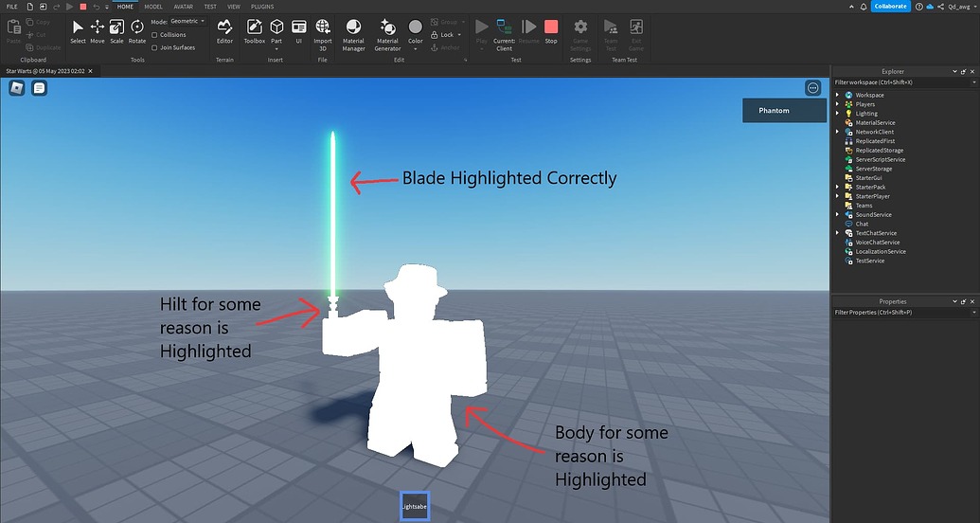This screenshot has height=523, width=980.
Task: Click the Import 3D button
Action: [323, 35]
